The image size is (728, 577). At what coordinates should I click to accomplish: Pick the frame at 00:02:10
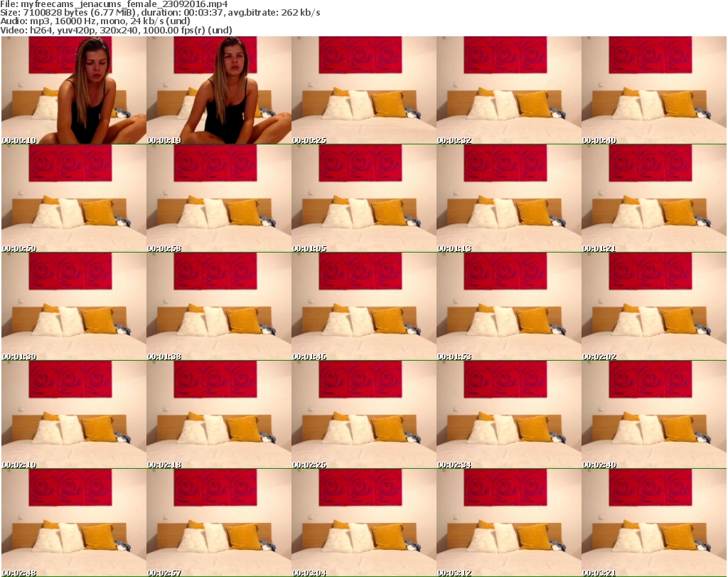tap(74, 415)
